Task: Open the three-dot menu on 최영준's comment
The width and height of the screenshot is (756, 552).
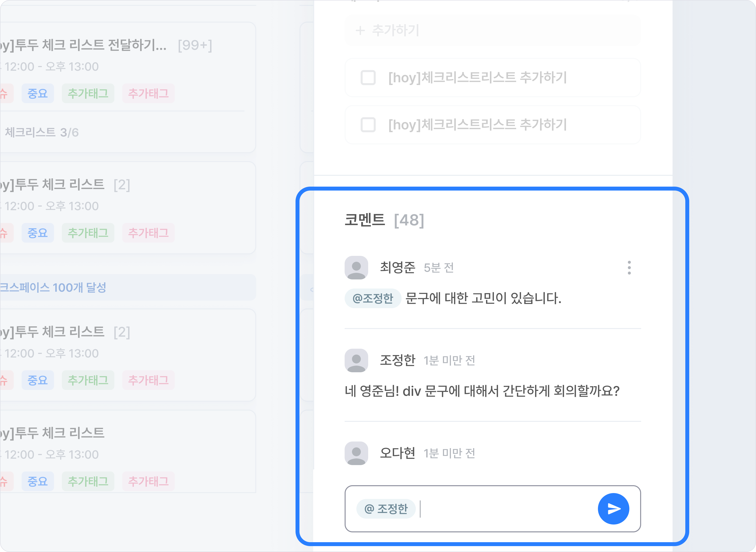Action: (x=629, y=268)
